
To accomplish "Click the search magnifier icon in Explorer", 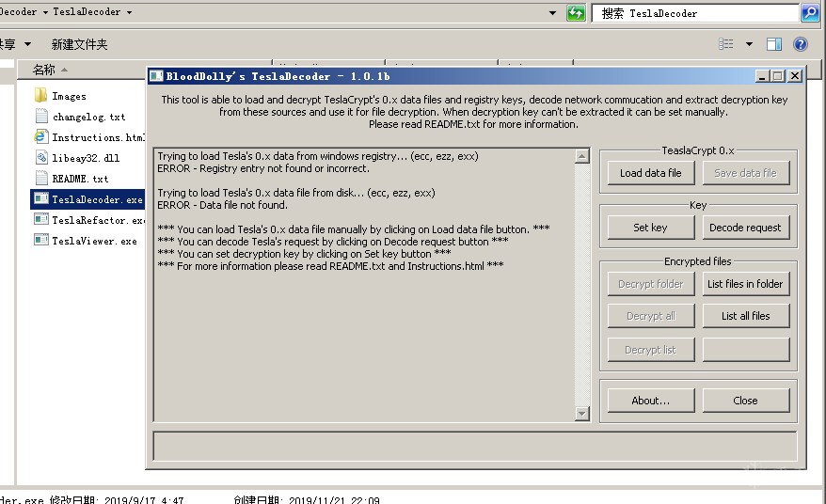I will coord(810,12).
